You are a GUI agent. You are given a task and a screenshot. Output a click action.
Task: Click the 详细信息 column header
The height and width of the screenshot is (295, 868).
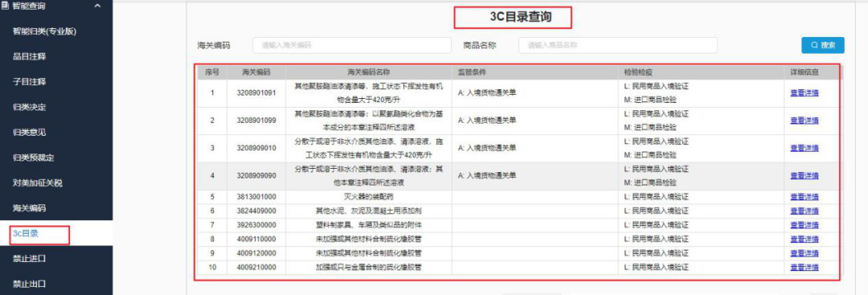click(805, 72)
